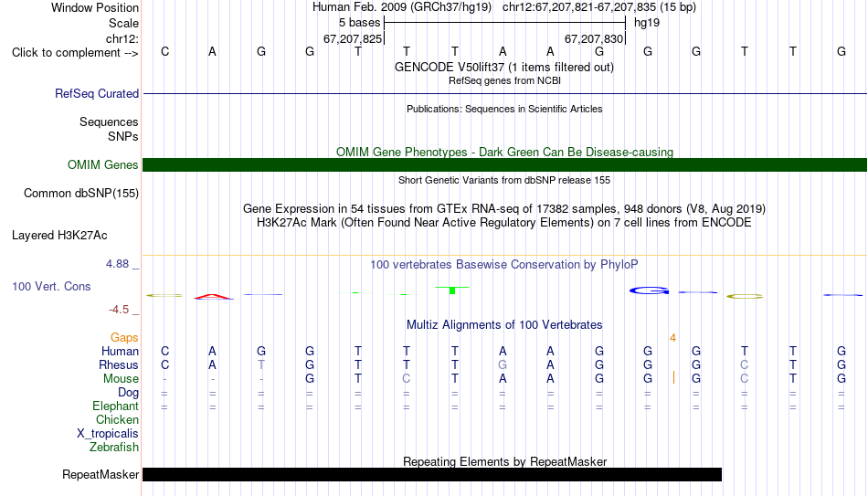868x496 pixels.
Task: Open the OMIM Genes track label
Action: [102, 165]
